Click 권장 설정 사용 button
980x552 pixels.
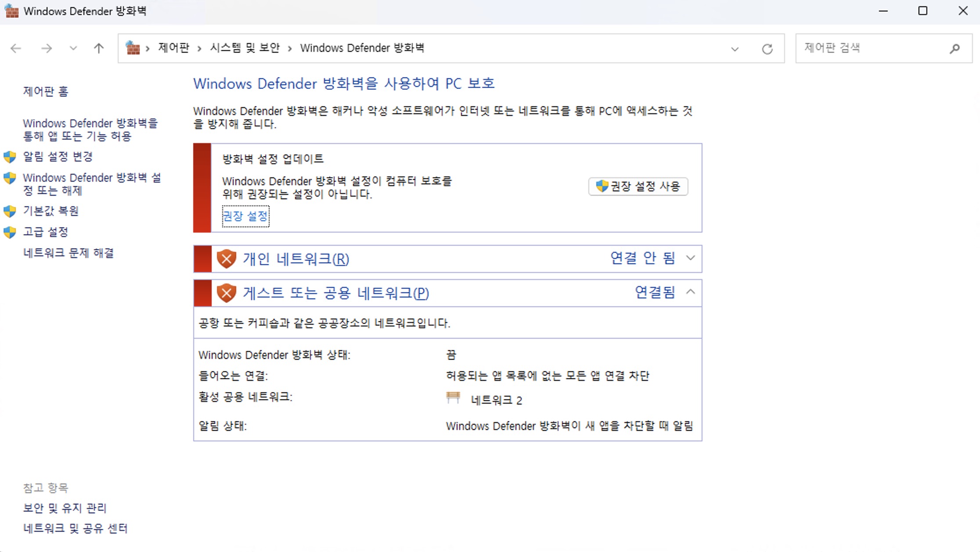click(x=638, y=186)
